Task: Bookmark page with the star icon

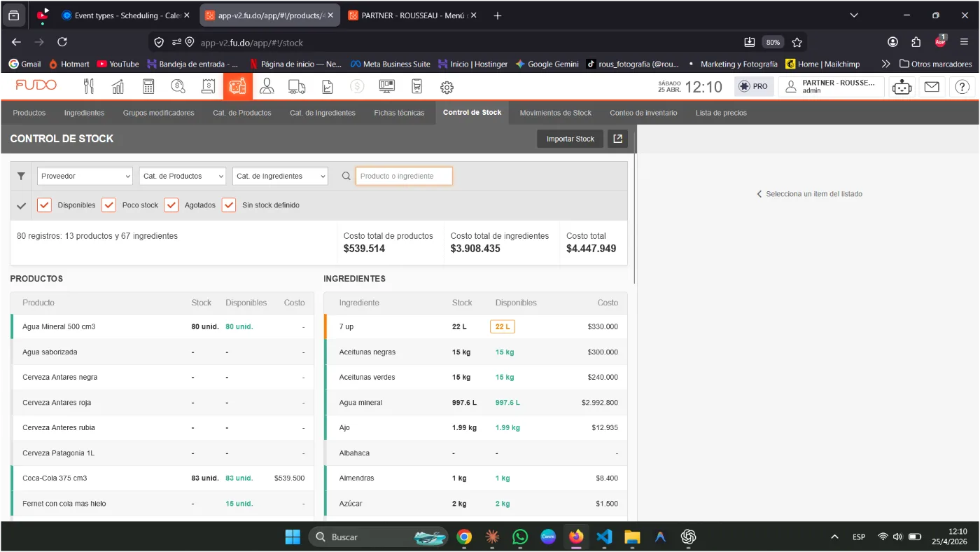Action: point(797,42)
